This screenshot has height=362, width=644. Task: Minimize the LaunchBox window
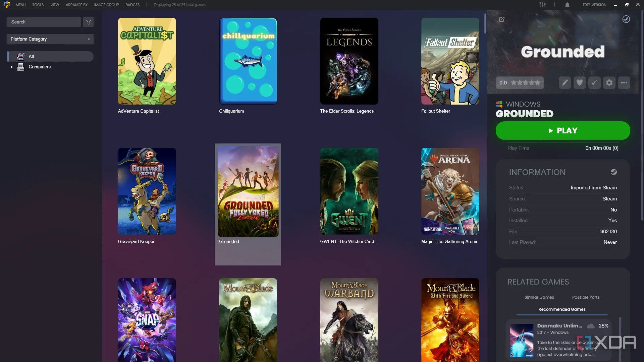(x=615, y=5)
